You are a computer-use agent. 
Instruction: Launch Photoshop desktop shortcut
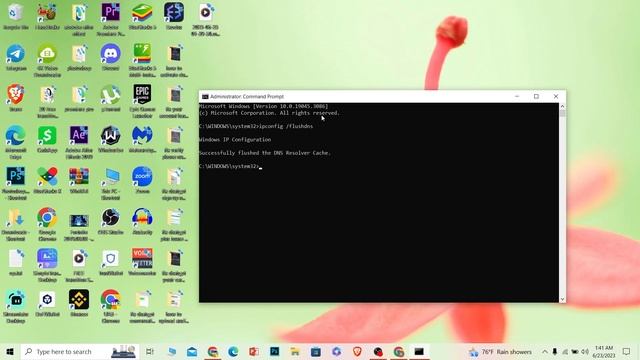(16, 183)
